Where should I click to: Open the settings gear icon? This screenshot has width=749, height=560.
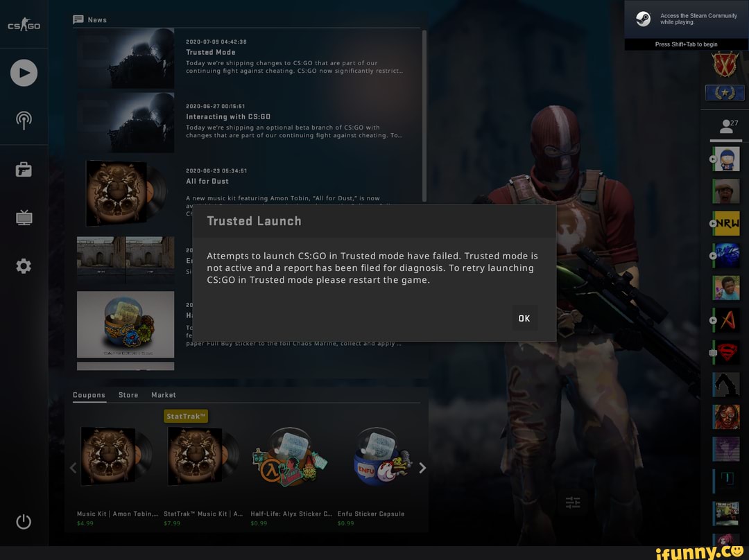[24, 266]
